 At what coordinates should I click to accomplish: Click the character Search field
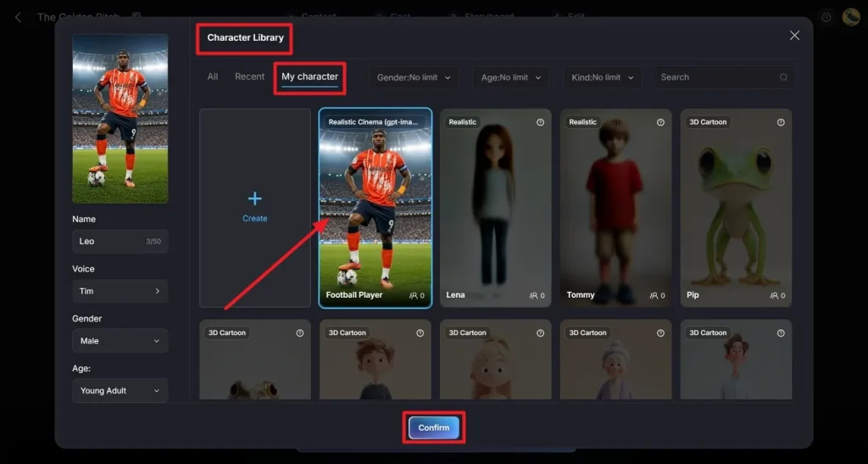[724, 77]
